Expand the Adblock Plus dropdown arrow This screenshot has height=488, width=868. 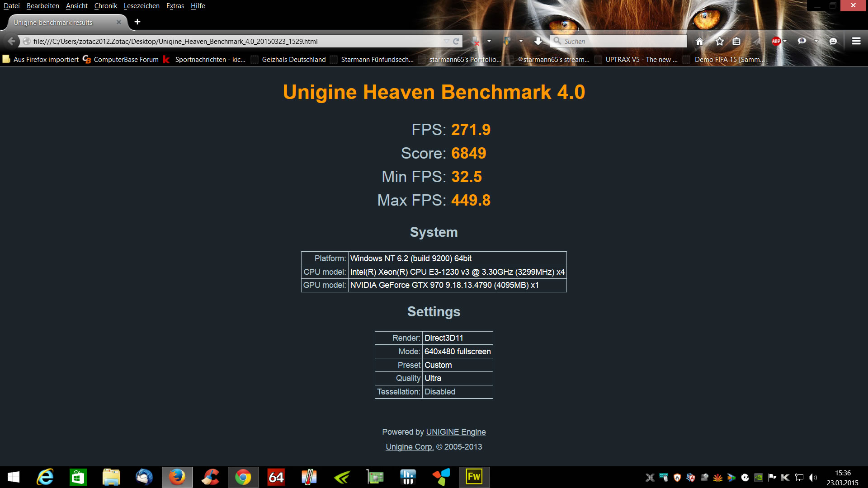click(x=785, y=41)
